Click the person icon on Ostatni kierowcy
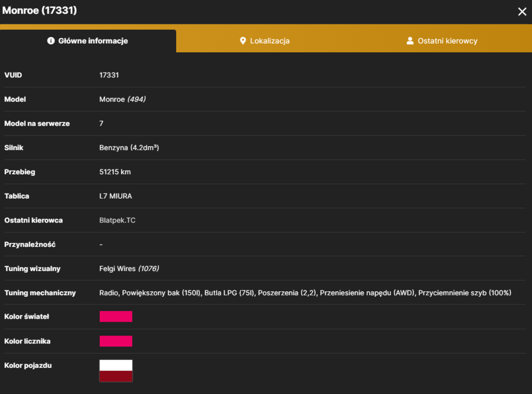Viewport: 532px width, 394px height. (x=410, y=41)
